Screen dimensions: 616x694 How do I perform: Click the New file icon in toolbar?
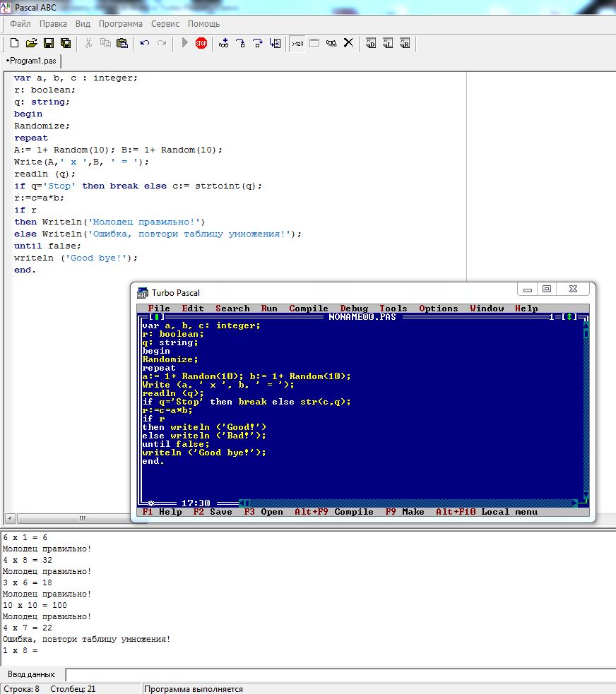click(15, 43)
